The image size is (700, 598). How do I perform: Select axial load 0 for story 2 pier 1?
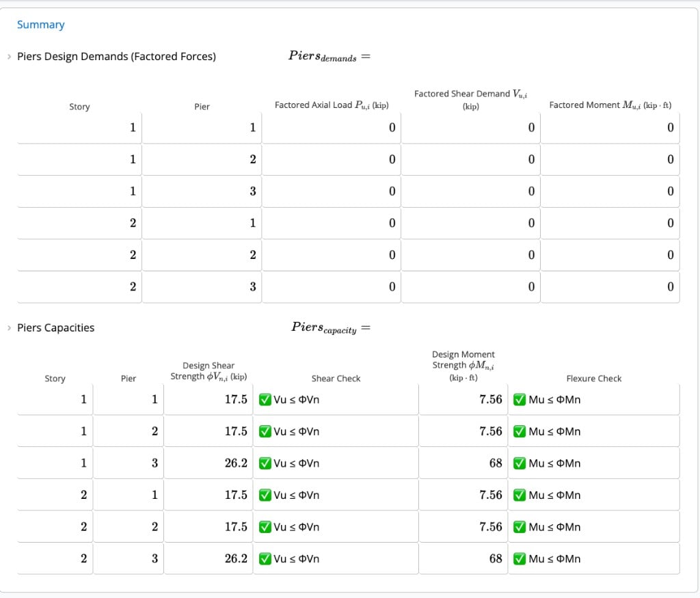pos(392,223)
